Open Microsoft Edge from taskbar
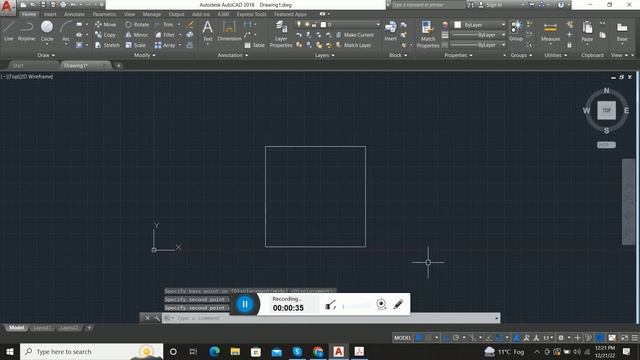Screen dimensions: 640x360 (x=214, y=351)
